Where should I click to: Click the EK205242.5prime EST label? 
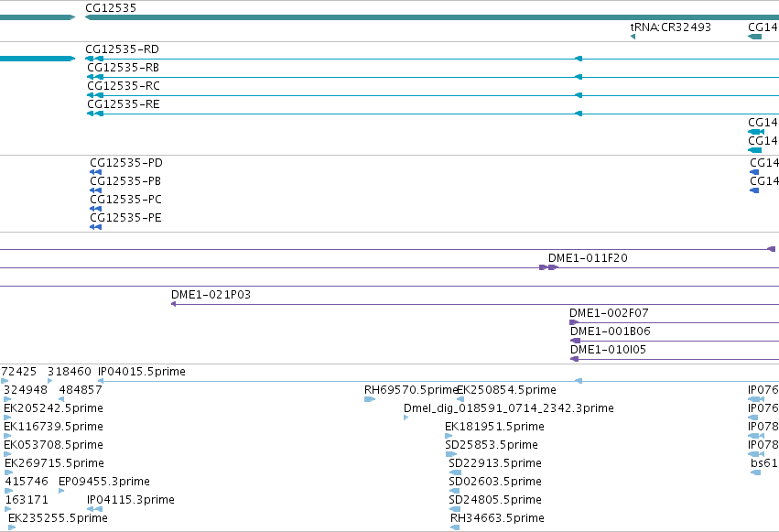(x=53, y=408)
